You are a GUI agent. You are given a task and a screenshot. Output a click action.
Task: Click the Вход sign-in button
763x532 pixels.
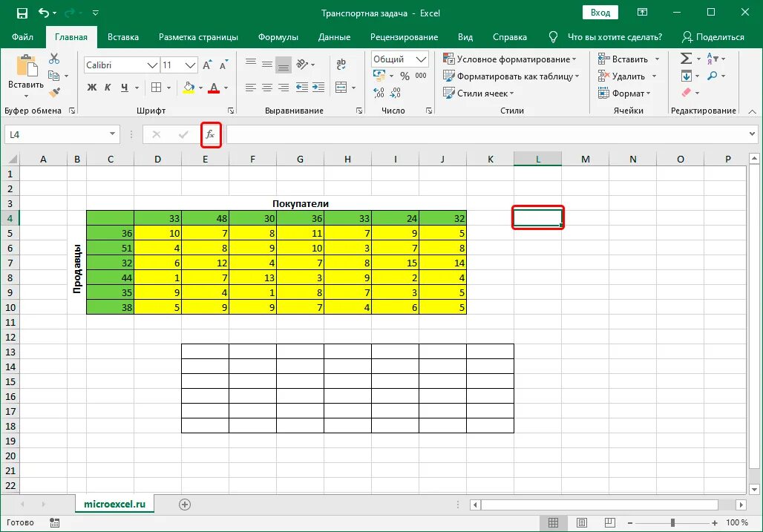point(600,13)
